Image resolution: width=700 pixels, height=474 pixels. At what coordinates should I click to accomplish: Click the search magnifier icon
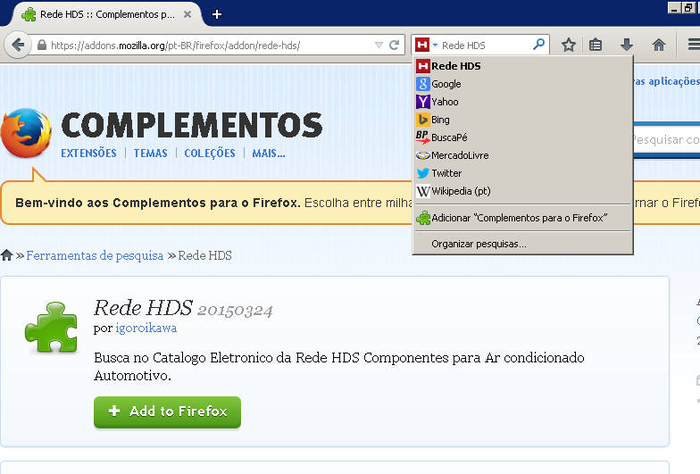[539, 44]
